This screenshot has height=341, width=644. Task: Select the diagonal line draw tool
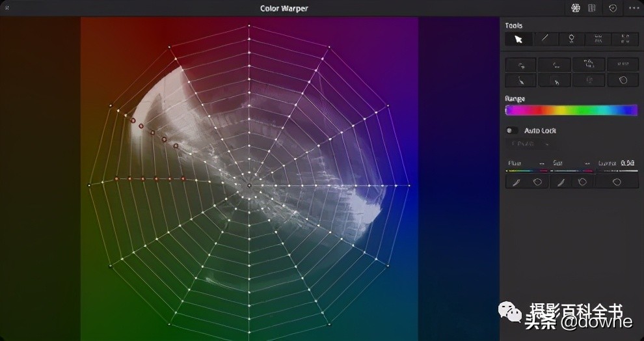tap(545, 39)
